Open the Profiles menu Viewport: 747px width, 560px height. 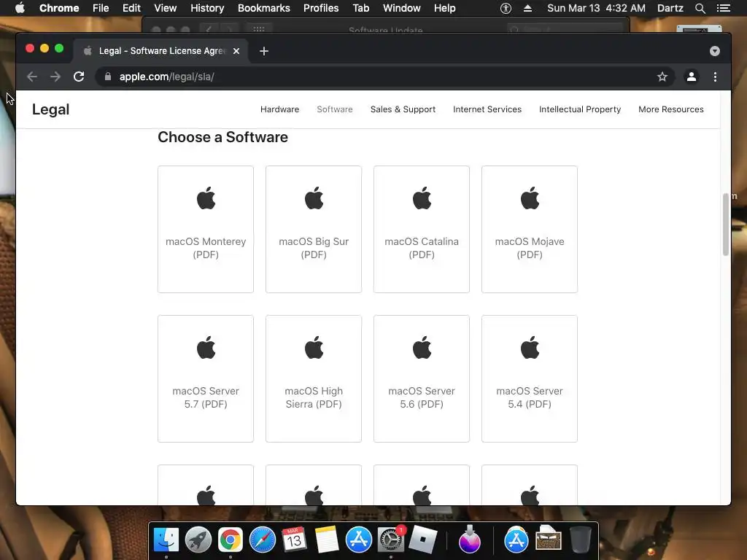(x=321, y=8)
